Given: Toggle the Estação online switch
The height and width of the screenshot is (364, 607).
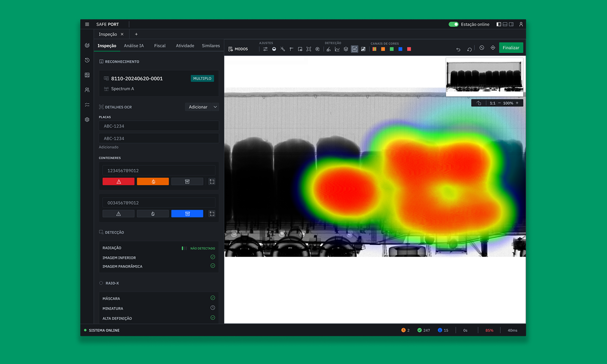Looking at the screenshot, I should 453,24.
